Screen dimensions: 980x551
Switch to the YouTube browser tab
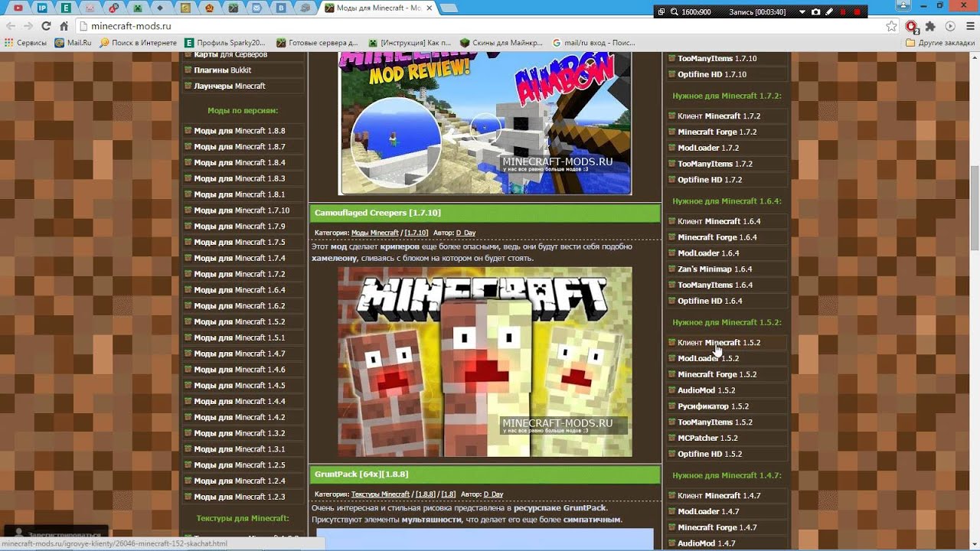18,8
